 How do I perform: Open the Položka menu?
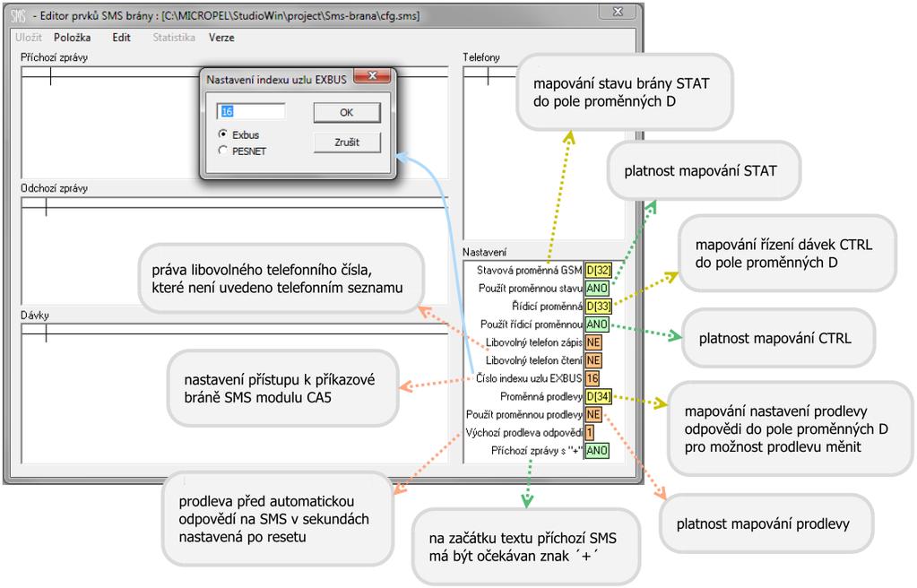click(x=72, y=38)
